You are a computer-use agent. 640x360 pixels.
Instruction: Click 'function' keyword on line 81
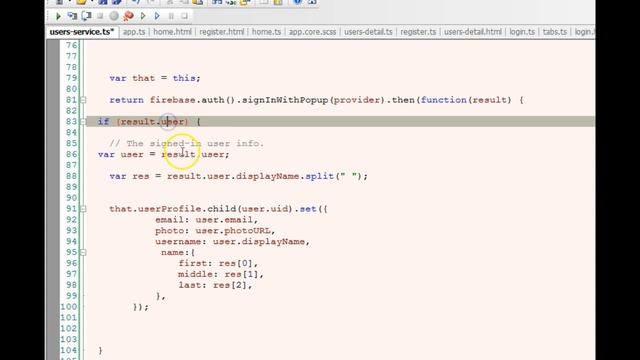point(444,100)
